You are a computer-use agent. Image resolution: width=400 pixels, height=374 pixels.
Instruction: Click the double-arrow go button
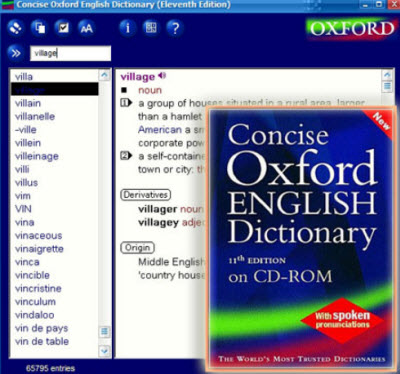[x=16, y=53]
